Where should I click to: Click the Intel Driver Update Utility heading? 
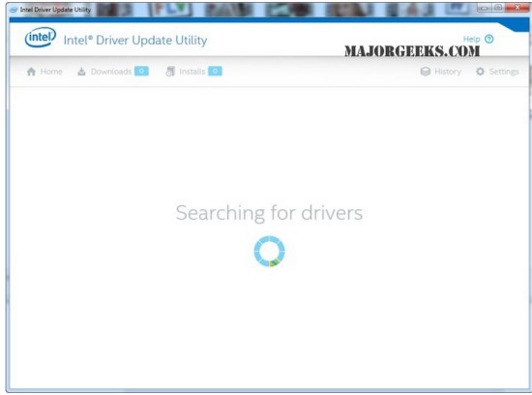(135, 41)
